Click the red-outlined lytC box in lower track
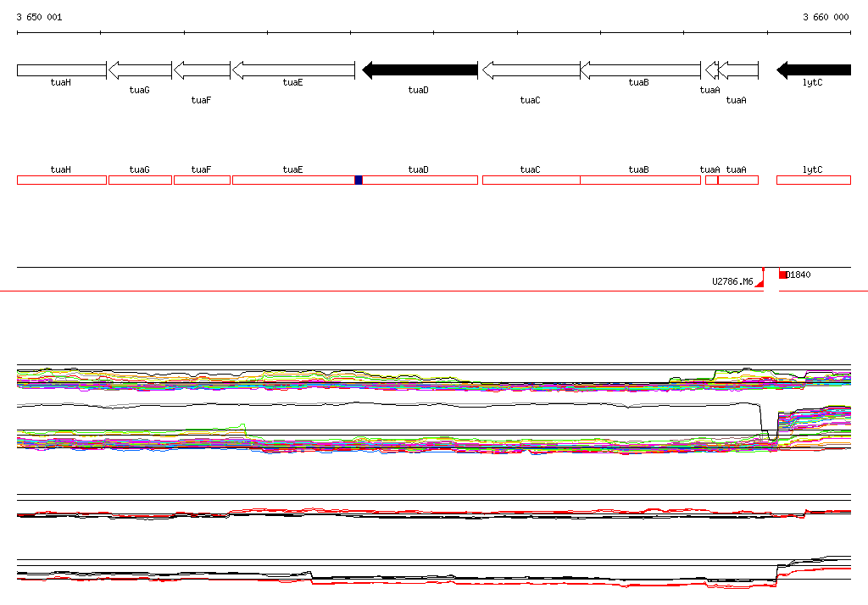868x605 pixels. pos(813,180)
